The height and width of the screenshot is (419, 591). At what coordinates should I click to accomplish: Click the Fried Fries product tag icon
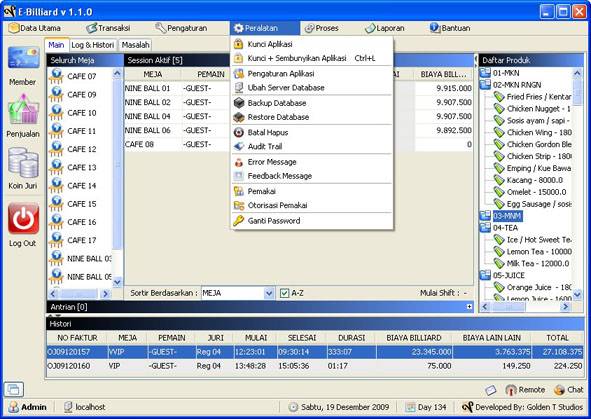point(499,97)
